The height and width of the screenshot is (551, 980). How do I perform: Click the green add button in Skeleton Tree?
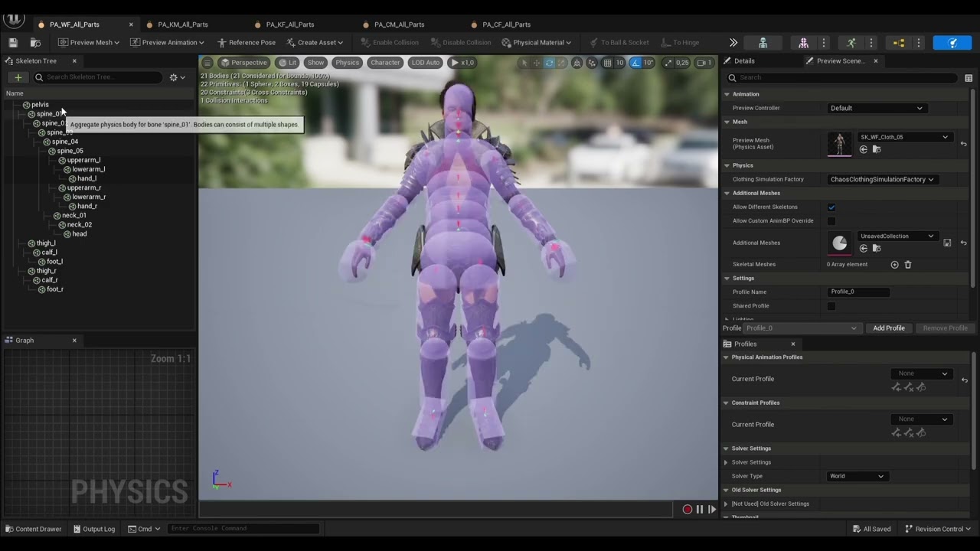18,77
